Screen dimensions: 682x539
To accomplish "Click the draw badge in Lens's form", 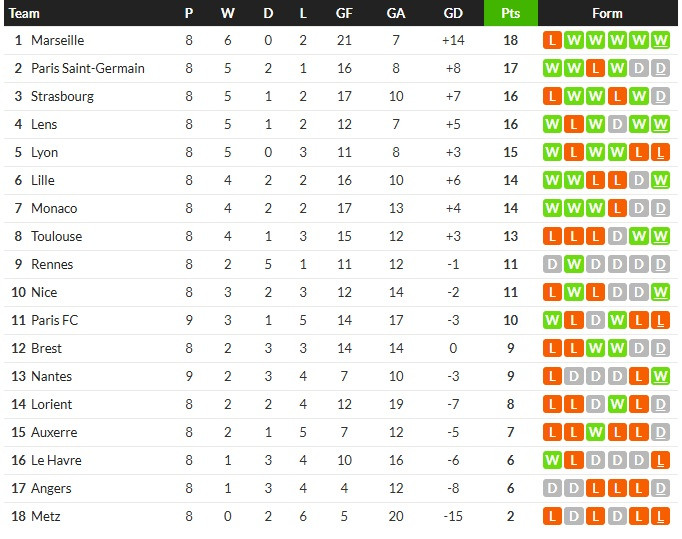I will coord(617,125).
